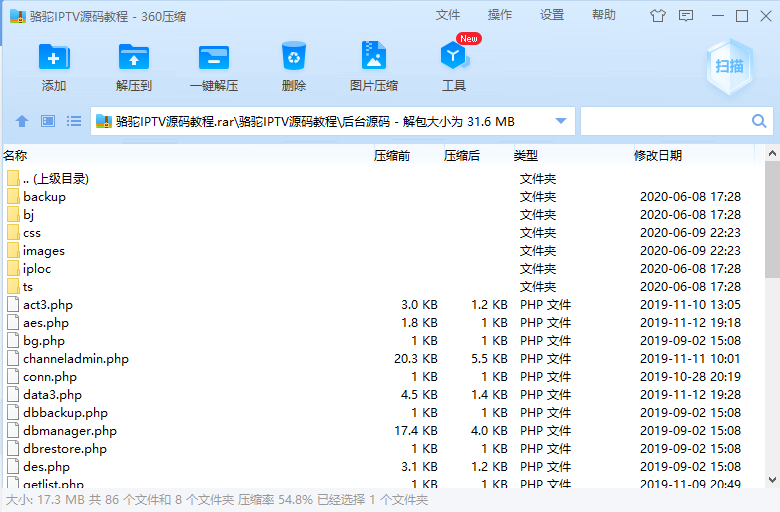Image resolution: width=780 pixels, height=512 pixels.
Task: Click the 2019-11-10 13:05 date for act3.php
Action: coord(690,305)
